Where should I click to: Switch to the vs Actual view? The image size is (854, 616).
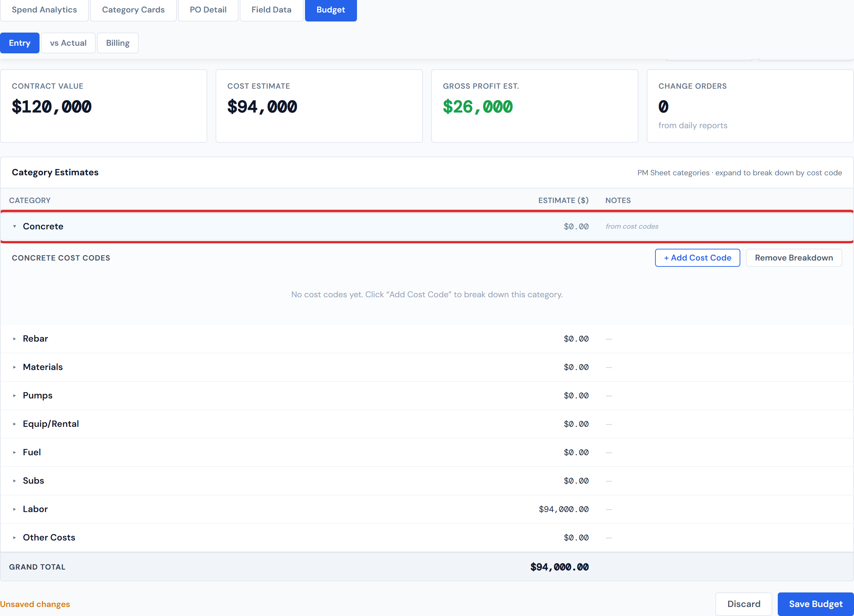68,43
